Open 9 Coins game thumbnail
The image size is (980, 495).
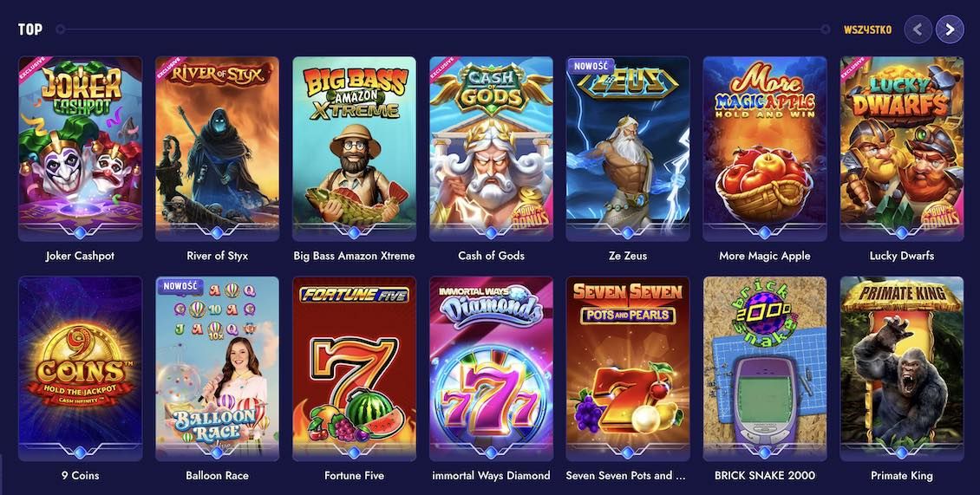[80, 368]
